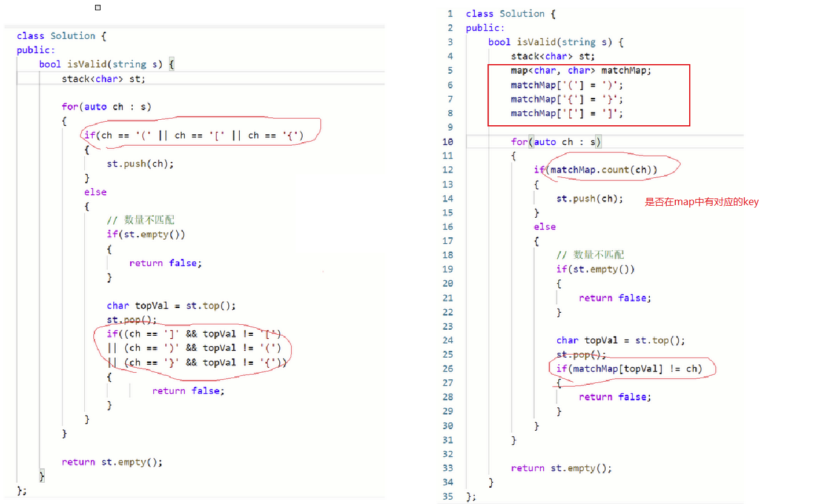The height and width of the screenshot is (504, 823).
Task: Click the matchMap['('] = ')' assignment line
Action: [x=567, y=85]
